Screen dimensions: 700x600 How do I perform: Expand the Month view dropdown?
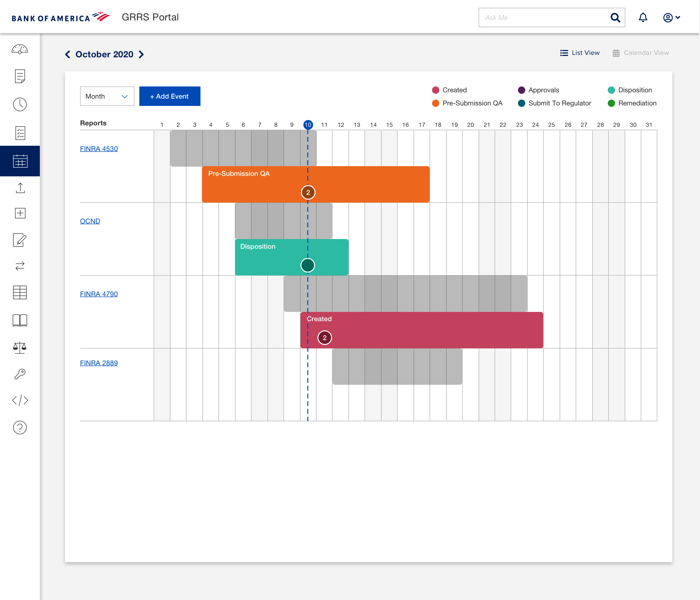(x=107, y=96)
